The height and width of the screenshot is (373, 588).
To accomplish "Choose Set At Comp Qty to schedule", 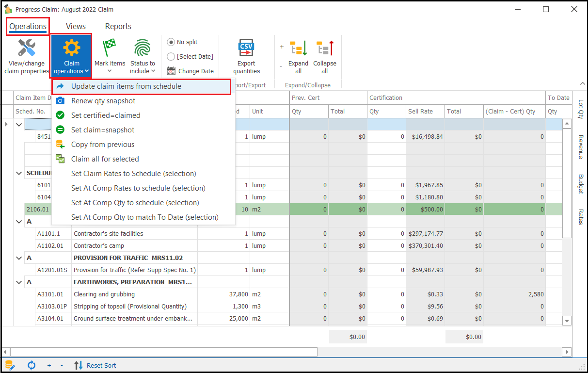I will pyautogui.click(x=143, y=203).
